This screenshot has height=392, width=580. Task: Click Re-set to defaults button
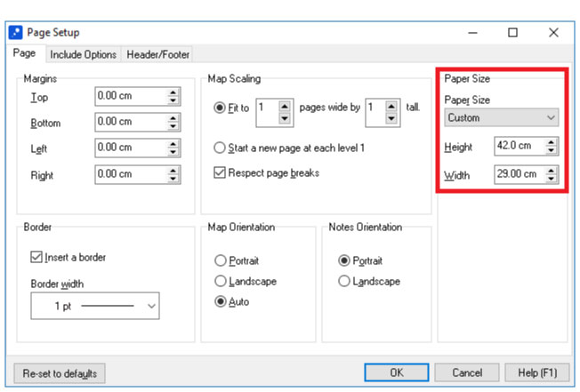(x=60, y=373)
